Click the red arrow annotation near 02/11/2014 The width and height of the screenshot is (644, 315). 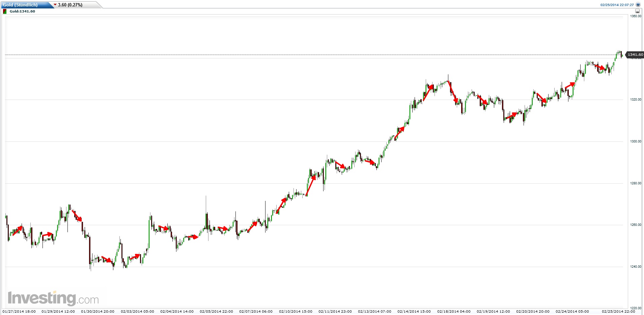[340, 165]
